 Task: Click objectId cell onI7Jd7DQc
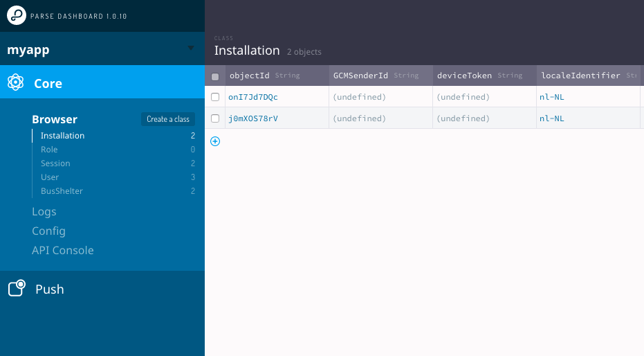click(x=277, y=97)
